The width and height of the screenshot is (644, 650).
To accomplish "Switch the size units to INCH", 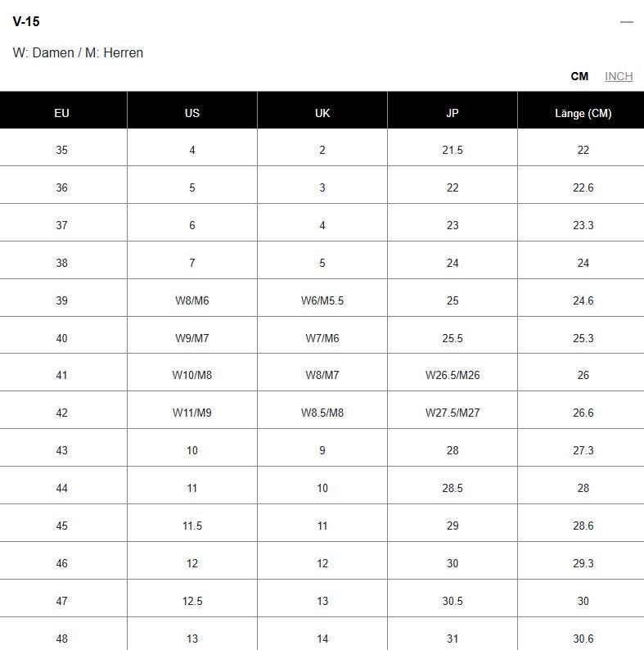I will [x=619, y=76].
